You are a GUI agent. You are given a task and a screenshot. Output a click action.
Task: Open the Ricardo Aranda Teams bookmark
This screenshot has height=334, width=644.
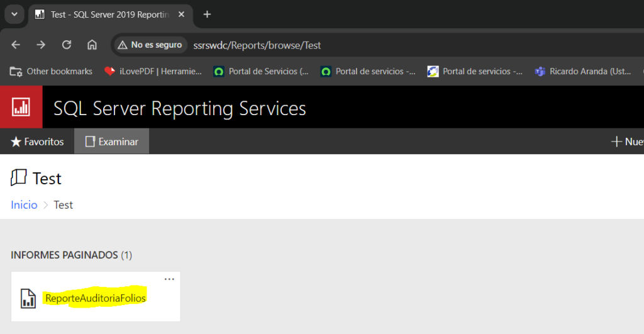[x=583, y=72]
